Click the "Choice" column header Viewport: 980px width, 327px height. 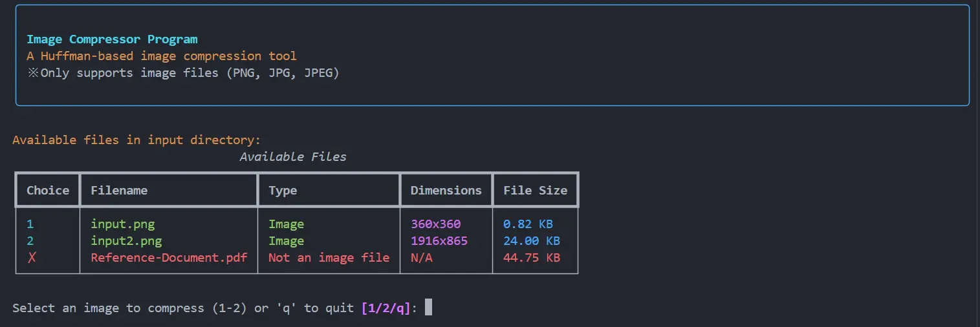coord(48,191)
